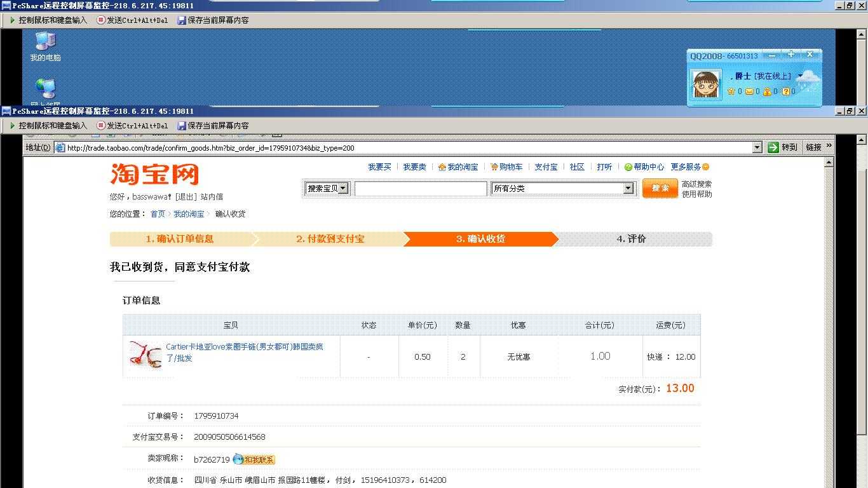Open the QQ mail envelope icon
The image size is (868, 488).
click(749, 91)
